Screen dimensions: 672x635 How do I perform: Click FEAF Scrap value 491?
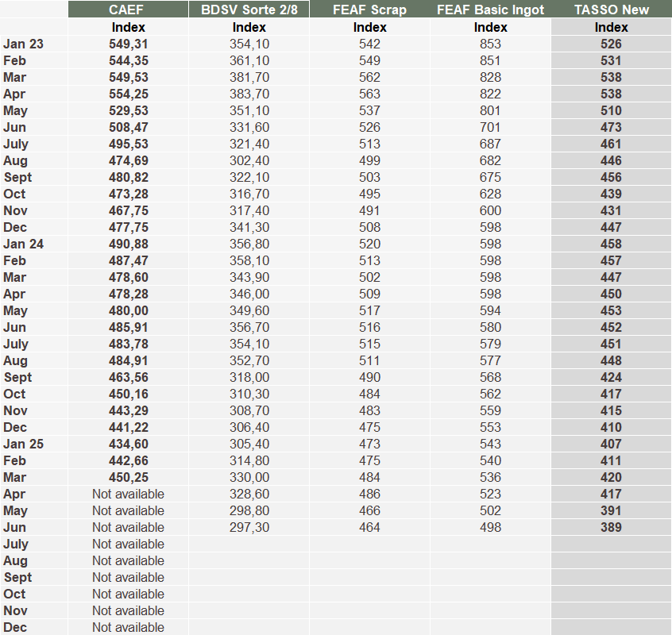click(370, 210)
